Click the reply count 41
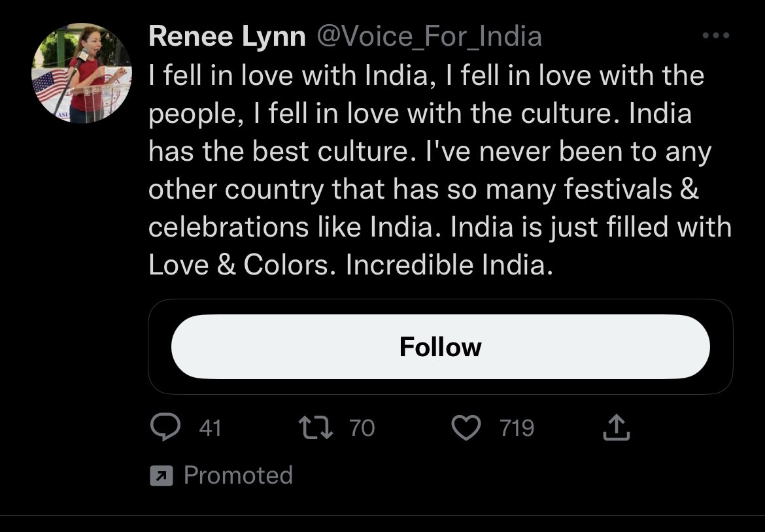 (x=211, y=427)
